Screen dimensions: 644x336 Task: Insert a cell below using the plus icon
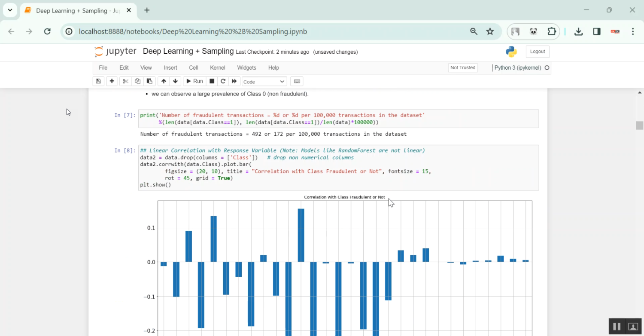click(112, 81)
